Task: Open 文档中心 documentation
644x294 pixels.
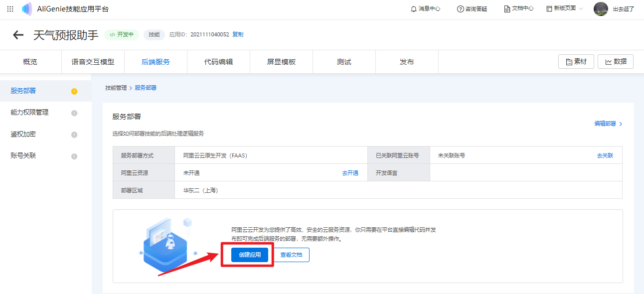Action: 518,9
